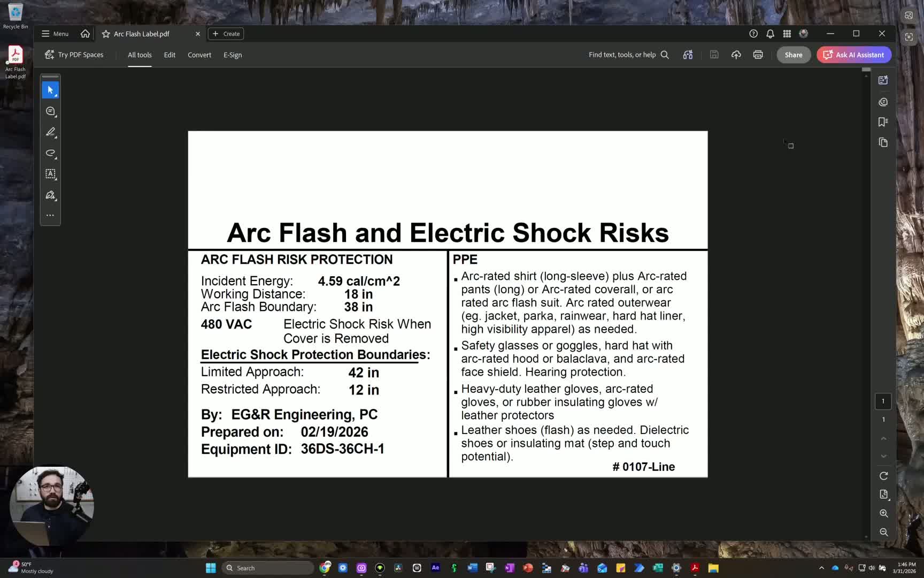Go to next page arrow
Viewport: 924px width, 578px height.
(x=883, y=456)
